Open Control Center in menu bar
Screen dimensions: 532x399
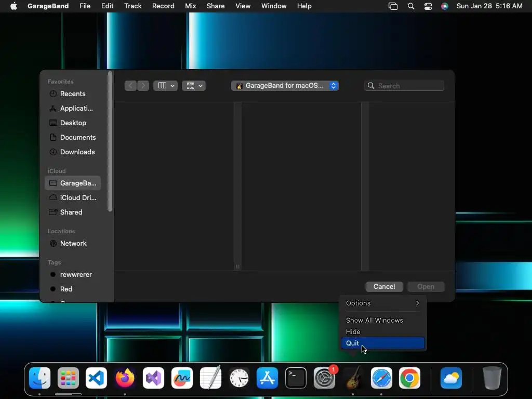[x=428, y=6]
